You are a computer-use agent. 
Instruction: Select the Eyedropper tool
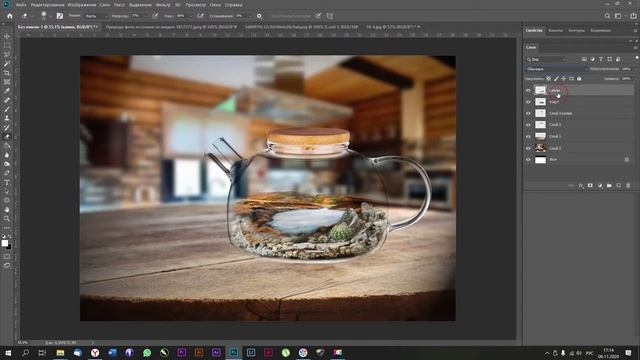7,91
